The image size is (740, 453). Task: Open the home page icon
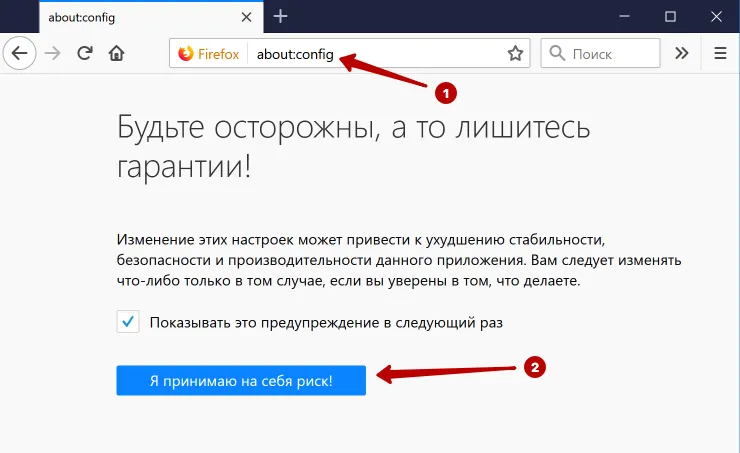[x=117, y=53]
